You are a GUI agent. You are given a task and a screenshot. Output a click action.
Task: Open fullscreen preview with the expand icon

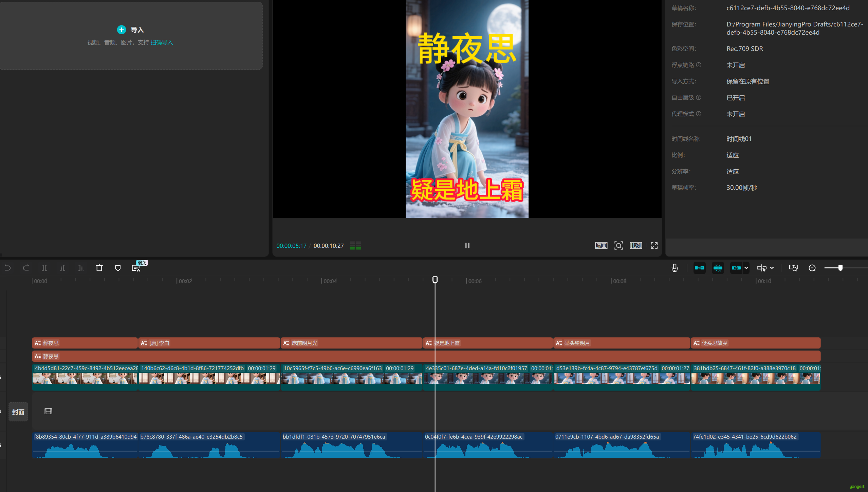click(654, 245)
